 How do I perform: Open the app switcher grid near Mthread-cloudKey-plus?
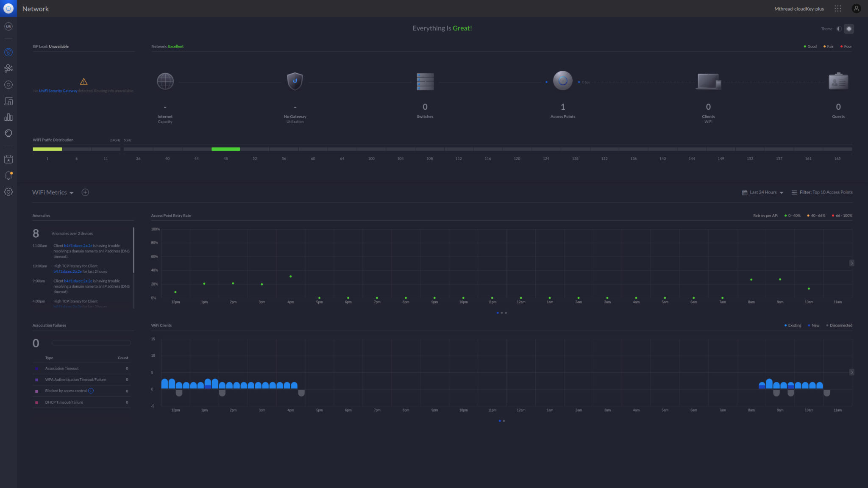tap(838, 8)
